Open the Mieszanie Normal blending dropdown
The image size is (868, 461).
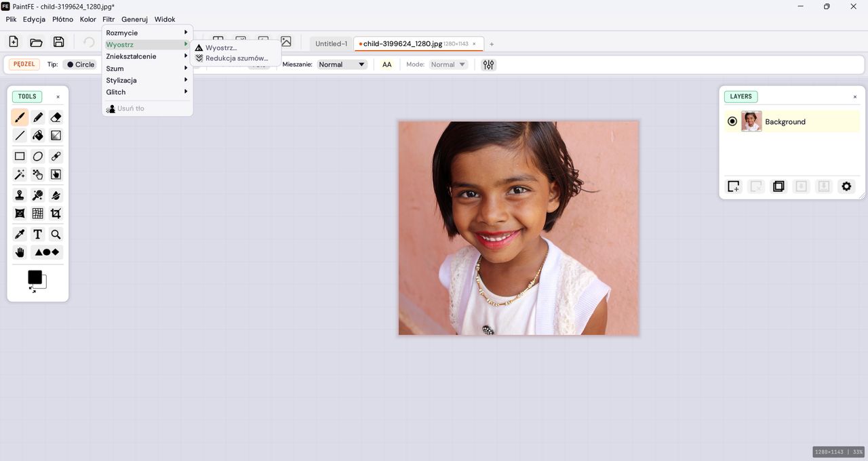[x=342, y=64]
